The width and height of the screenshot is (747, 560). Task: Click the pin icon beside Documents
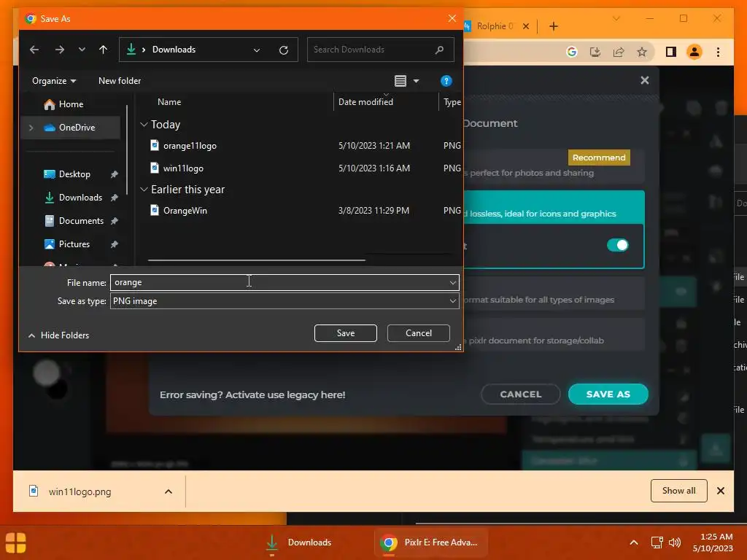115,221
